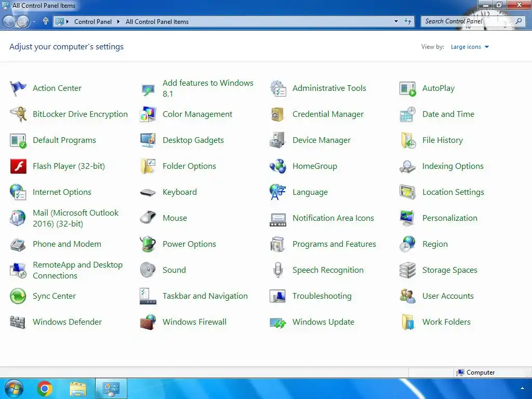Image resolution: width=532 pixels, height=399 pixels.
Task: Open the Language link
Action: click(x=310, y=192)
